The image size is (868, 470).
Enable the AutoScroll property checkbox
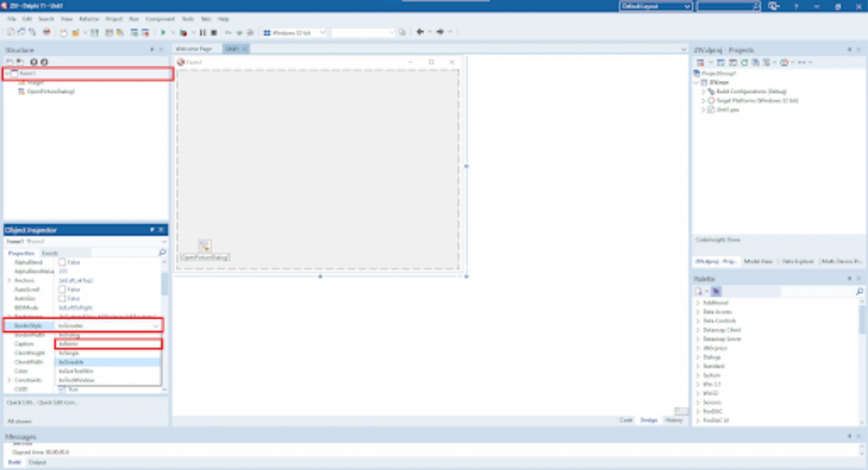pos(61,289)
